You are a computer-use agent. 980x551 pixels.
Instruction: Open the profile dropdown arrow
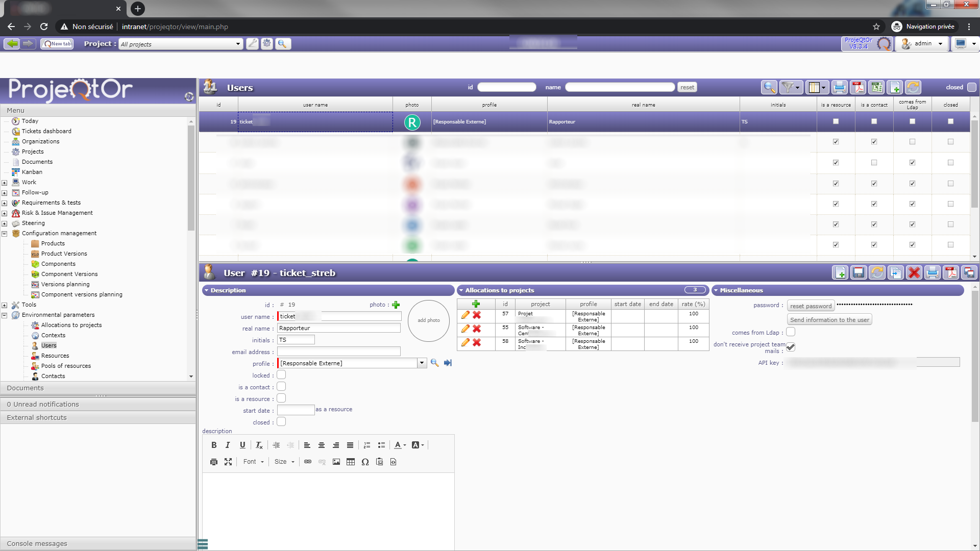(x=422, y=363)
